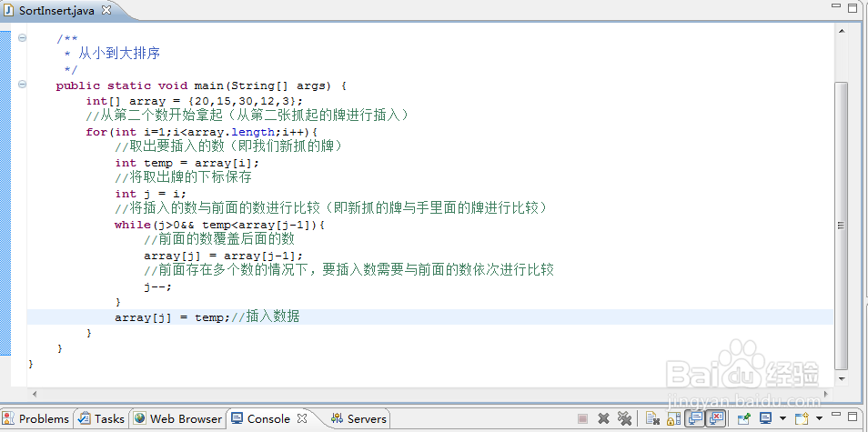Click the Servers tab icon
868x432 pixels.
coord(338,418)
